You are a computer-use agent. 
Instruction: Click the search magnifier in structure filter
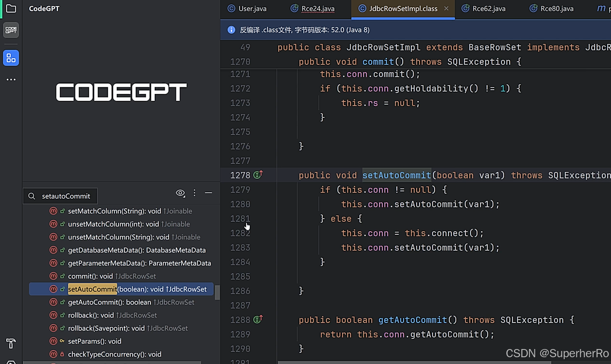click(x=32, y=196)
